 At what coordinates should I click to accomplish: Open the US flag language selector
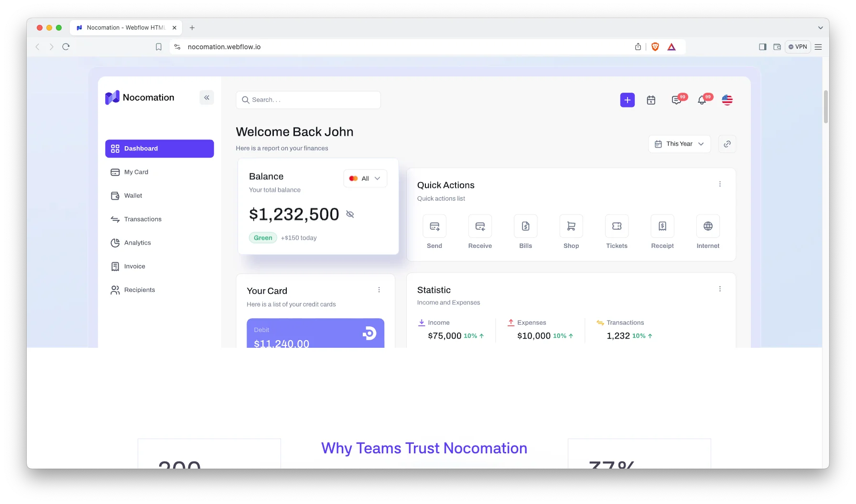(x=727, y=100)
